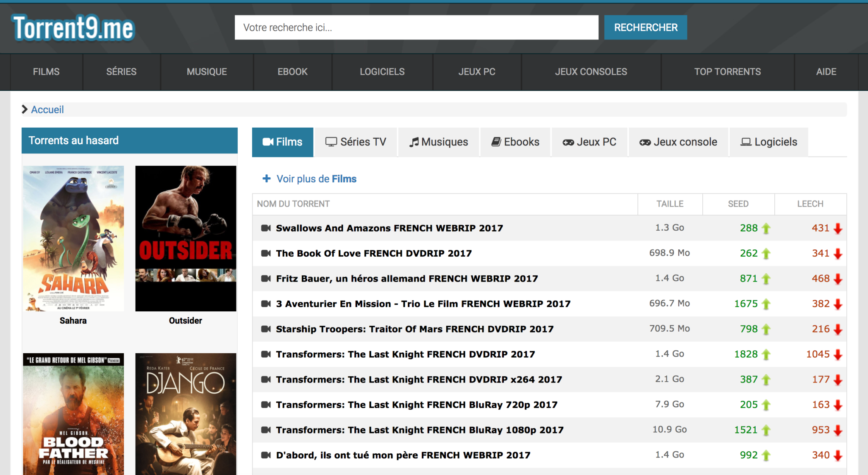The width and height of the screenshot is (868, 475).
Task: Click the plus icon before Voir plus de Films
Action: pos(266,179)
